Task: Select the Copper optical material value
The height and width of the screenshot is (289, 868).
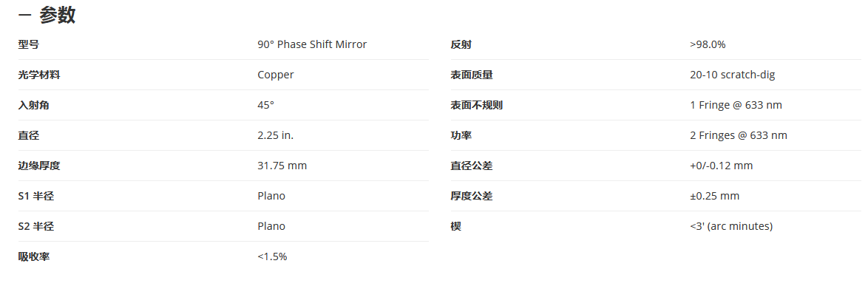Action: pyautogui.click(x=276, y=75)
